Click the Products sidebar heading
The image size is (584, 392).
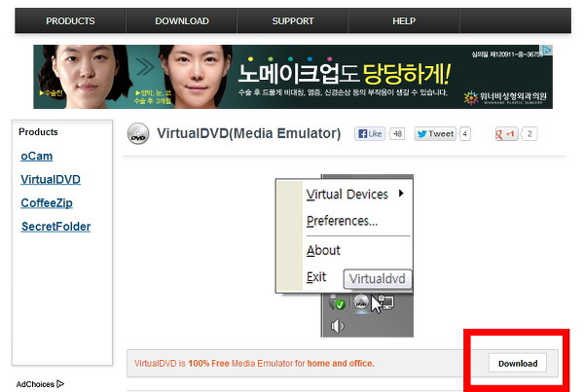pos(38,131)
